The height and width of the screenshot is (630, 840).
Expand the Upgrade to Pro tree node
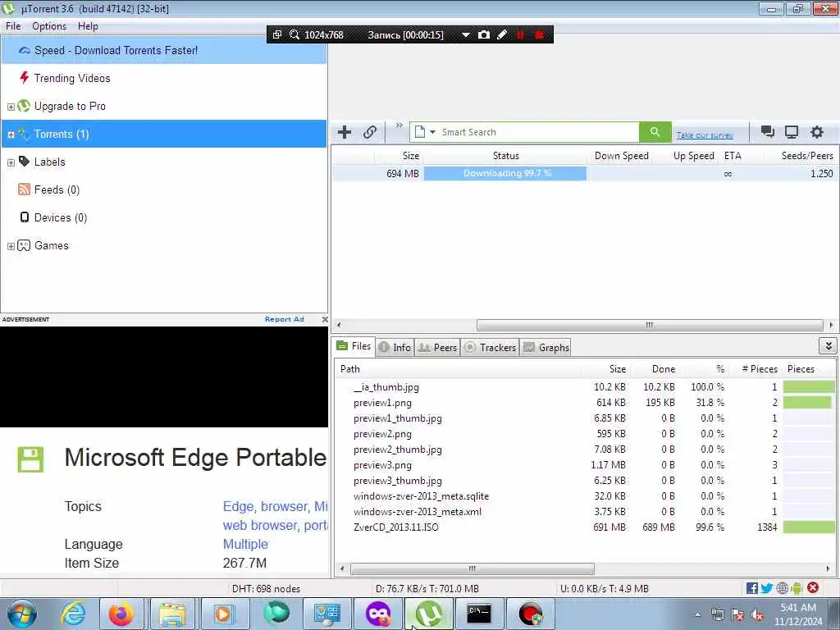point(11,107)
